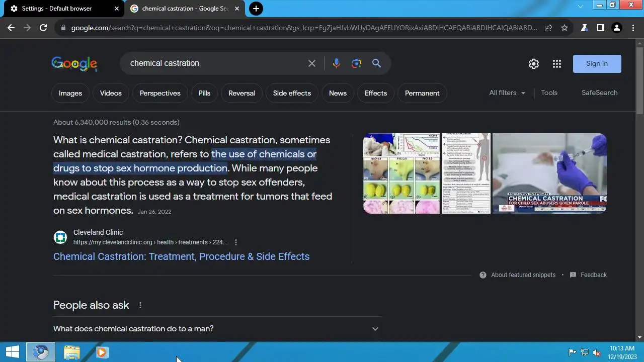Submit search with the magnifier icon
Viewport: 644px width, 362px height.
(x=376, y=63)
